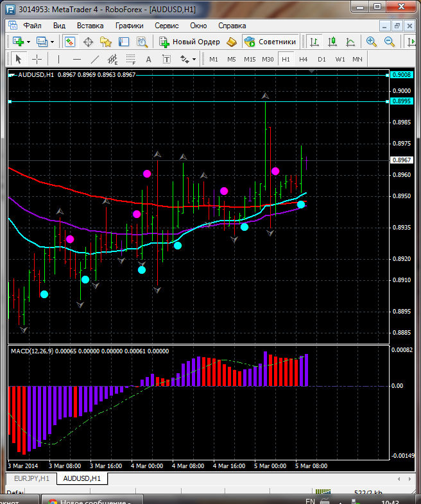The width and height of the screenshot is (421, 504).
Task: Switch to the M15 timeframe
Action: (x=250, y=59)
